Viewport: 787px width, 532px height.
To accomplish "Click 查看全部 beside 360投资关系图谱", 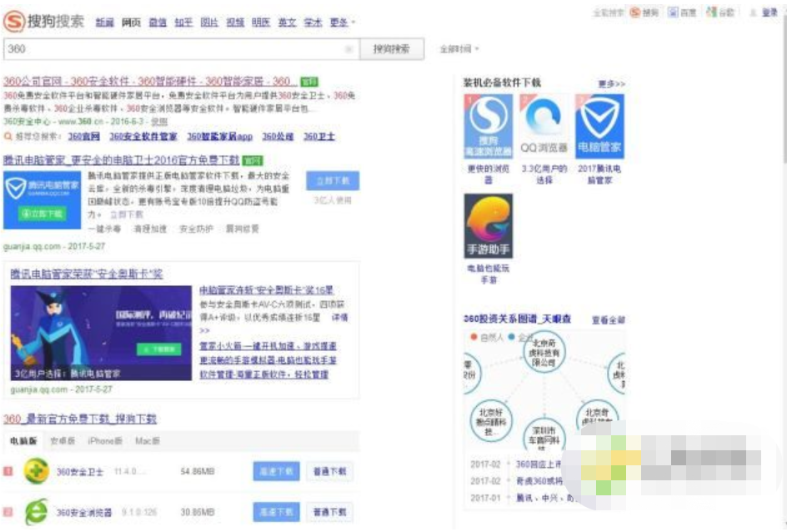I will pos(609,319).
